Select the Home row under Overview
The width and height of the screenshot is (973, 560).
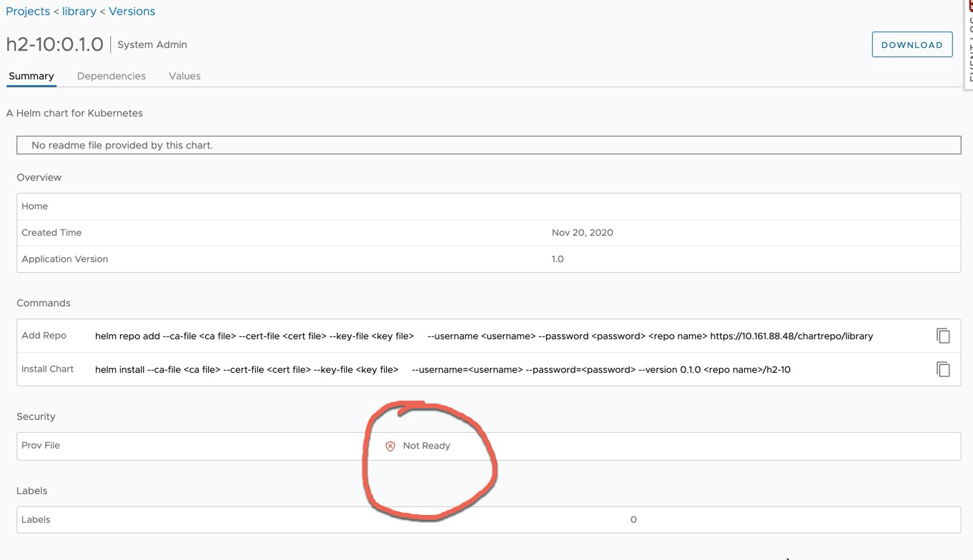(34, 206)
